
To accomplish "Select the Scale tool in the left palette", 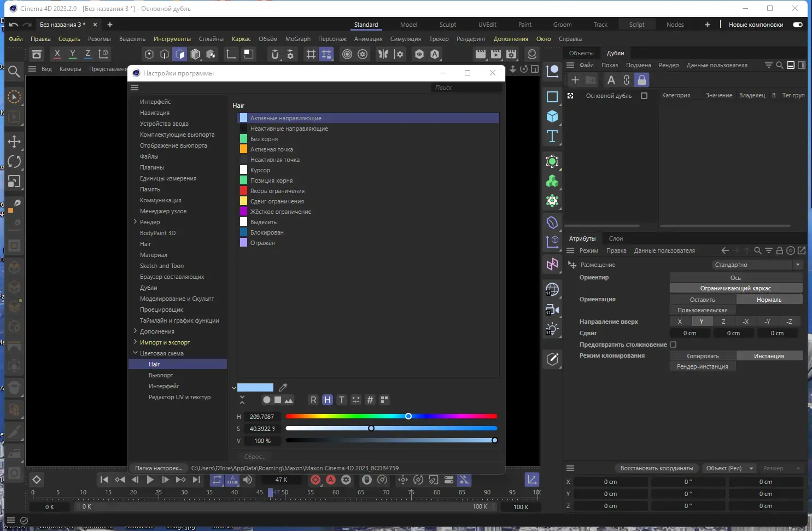I will pos(14,182).
